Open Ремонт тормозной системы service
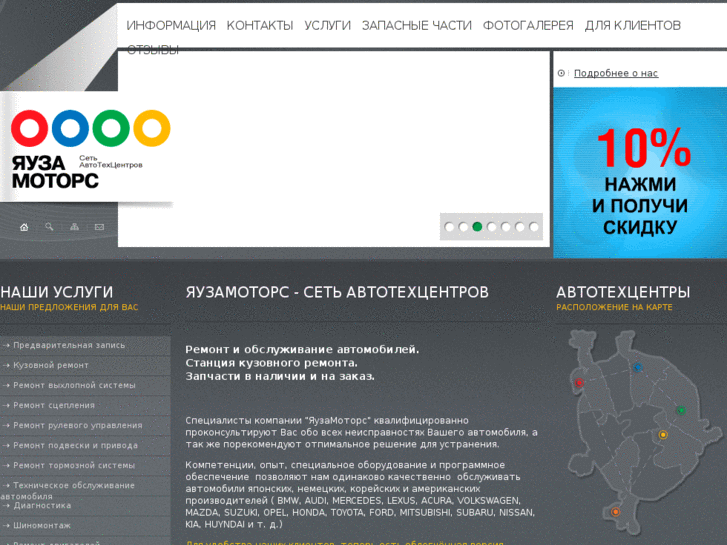The image size is (727, 545). coord(85,465)
